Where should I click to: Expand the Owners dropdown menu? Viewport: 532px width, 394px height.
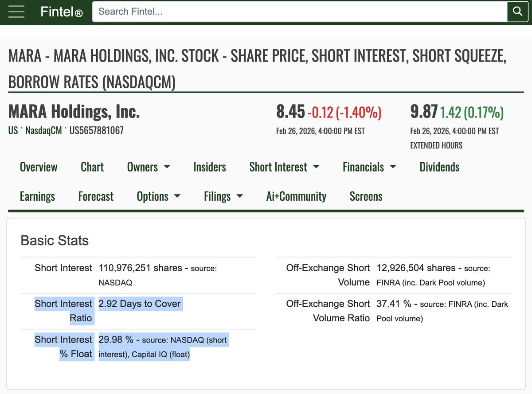point(149,167)
